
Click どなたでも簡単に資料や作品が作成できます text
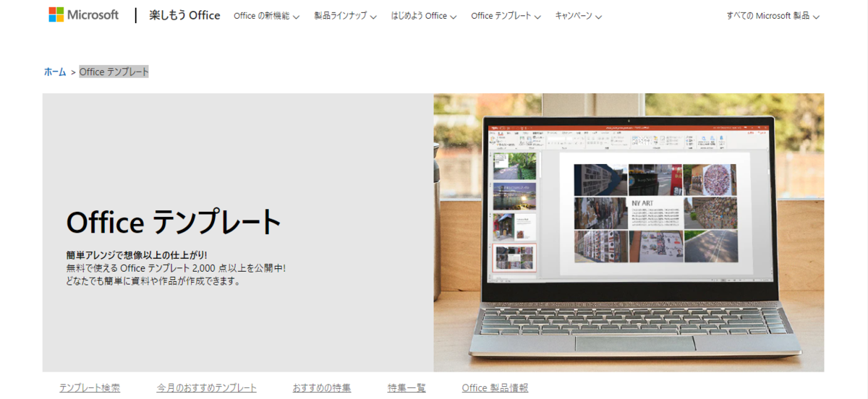[x=153, y=281]
